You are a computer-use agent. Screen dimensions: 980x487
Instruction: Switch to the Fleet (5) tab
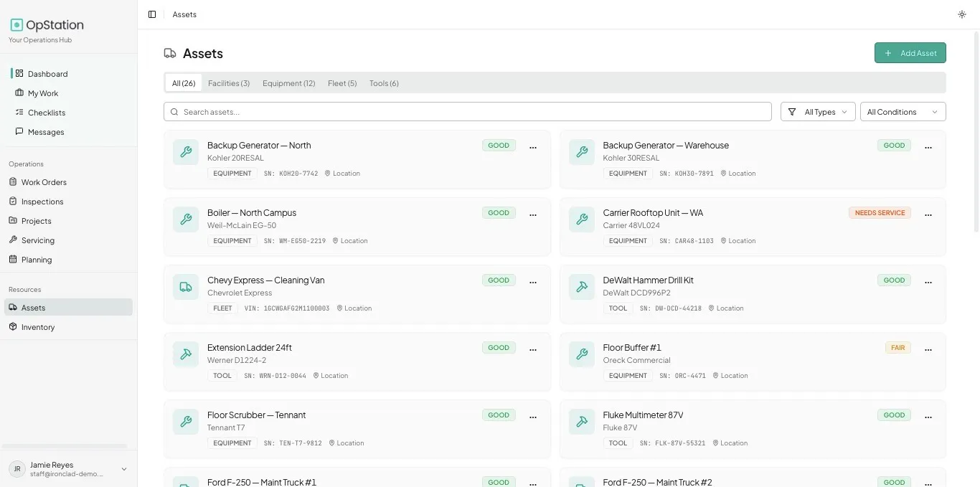coord(342,83)
